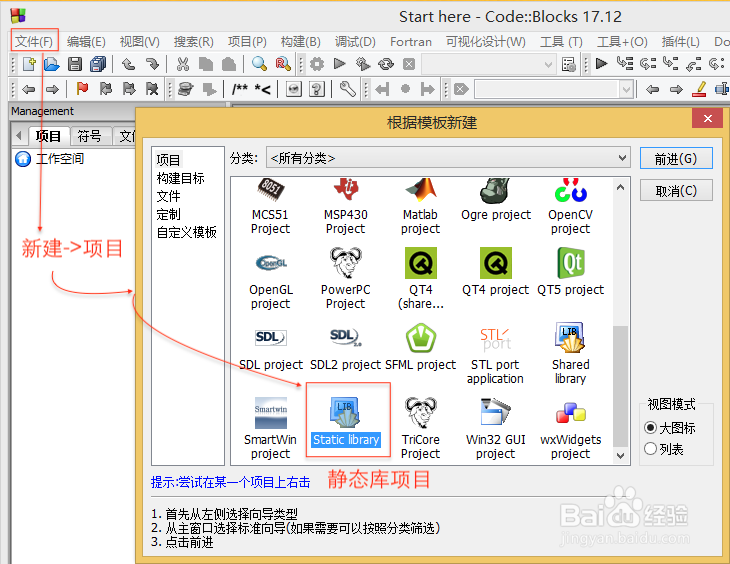The image size is (730, 564).
Task: Switch to the 符号 tab in Management
Action: click(89, 136)
